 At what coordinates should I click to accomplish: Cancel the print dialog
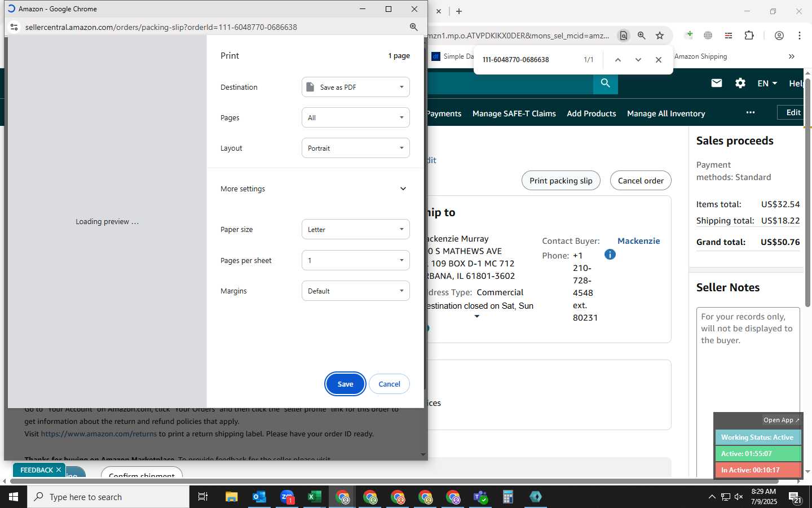point(389,384)
